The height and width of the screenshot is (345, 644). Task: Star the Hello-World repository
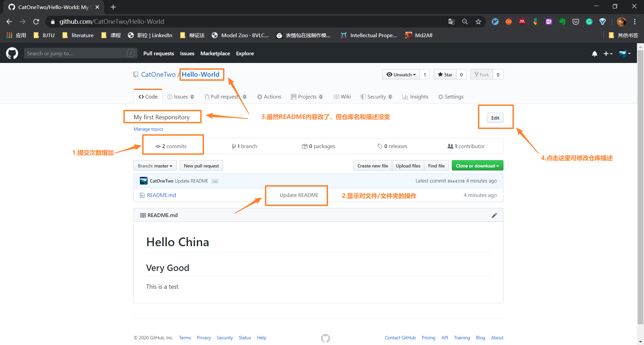click(445, 74)
